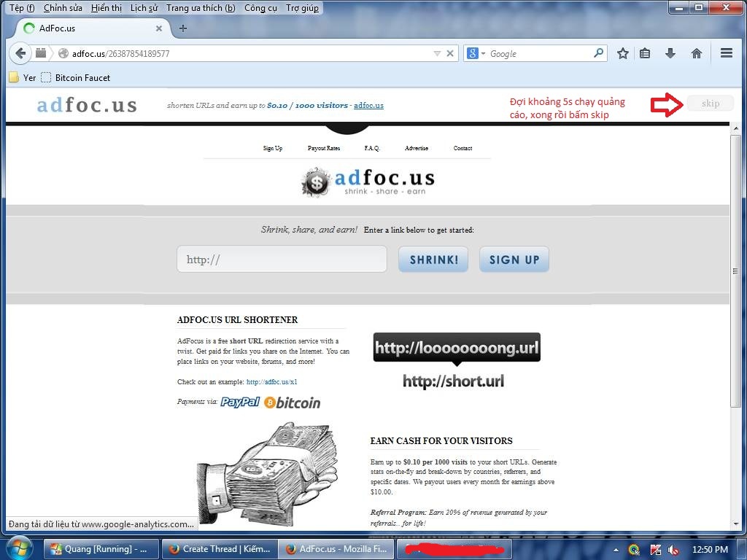Click the search magnifier icon
Screen dimensions: 747x560
pyautogui.click(x=599, y=52)
